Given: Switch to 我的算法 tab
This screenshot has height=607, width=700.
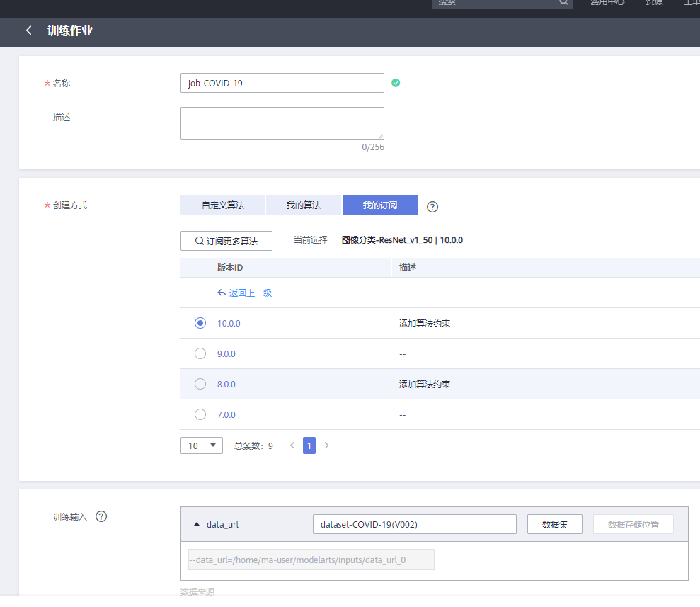Looking at the screenshot, I should (x=304, y=205).
